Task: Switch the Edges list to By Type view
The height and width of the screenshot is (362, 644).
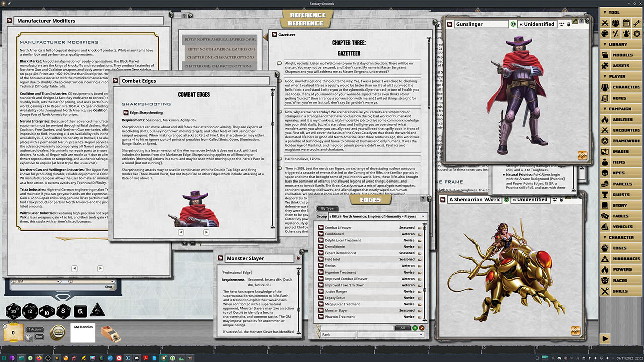Action: click(328, 208)
